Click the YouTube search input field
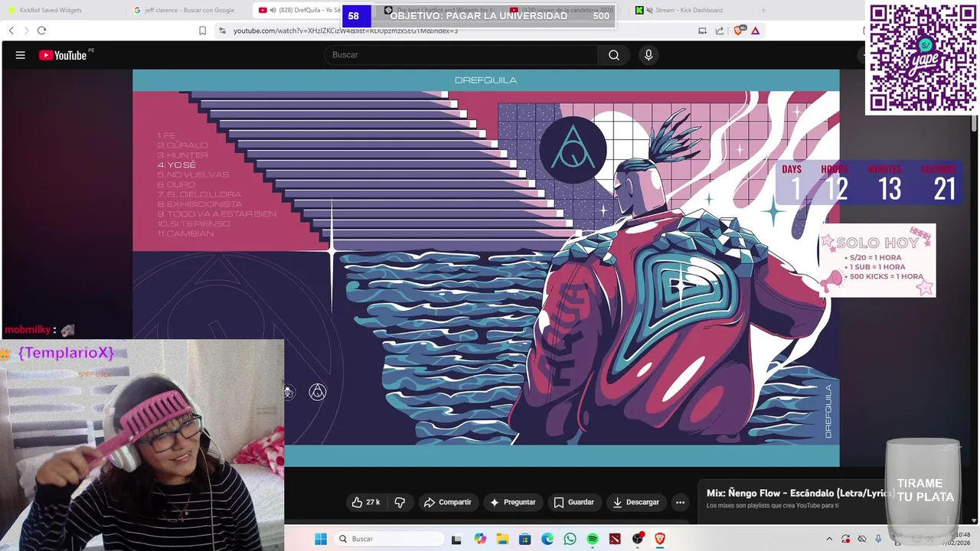The height and width of the screenshot is (551, 980). [x=461, y=55]
